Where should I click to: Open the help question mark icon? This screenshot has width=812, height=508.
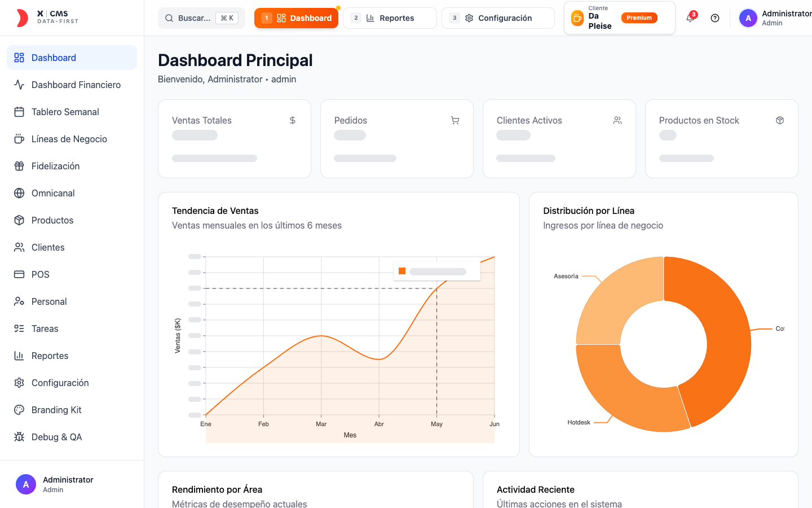pos(715,18)
